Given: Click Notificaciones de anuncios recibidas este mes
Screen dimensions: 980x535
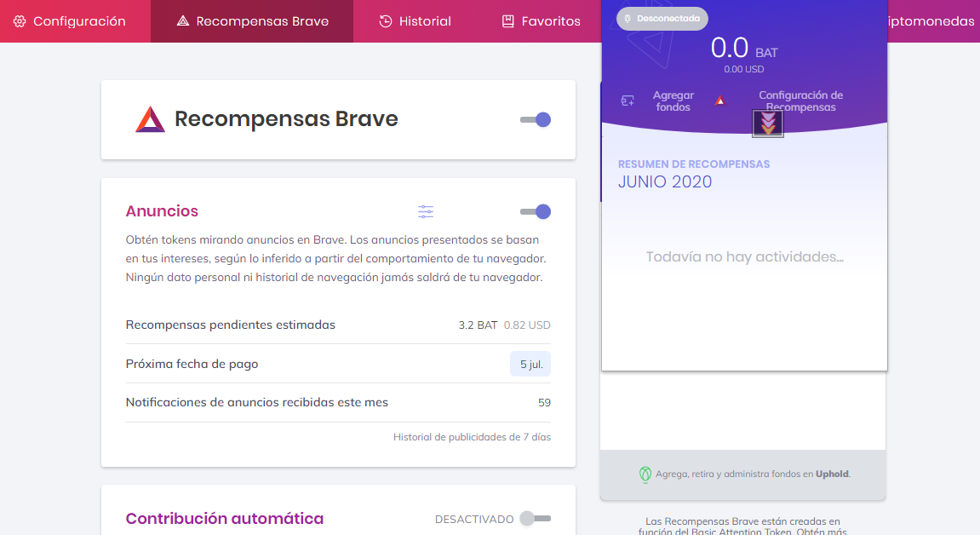Looking at the screenshot, I should pos(257,402).
